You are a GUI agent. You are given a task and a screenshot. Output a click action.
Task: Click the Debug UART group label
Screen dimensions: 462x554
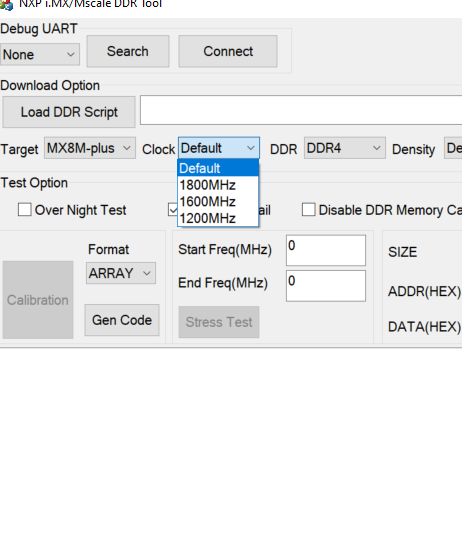[39, 29]
